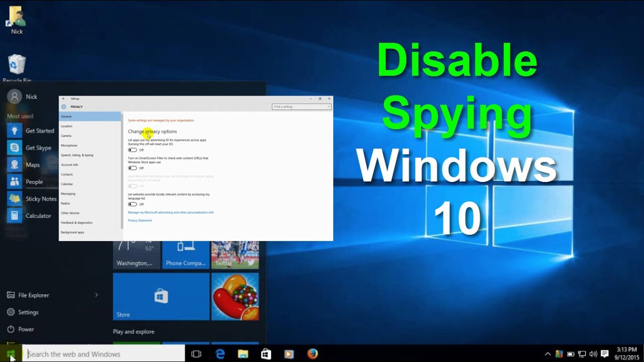644x362 pixels.
Task: Open the Store icon on the taskbar
Action: [266, 354]
